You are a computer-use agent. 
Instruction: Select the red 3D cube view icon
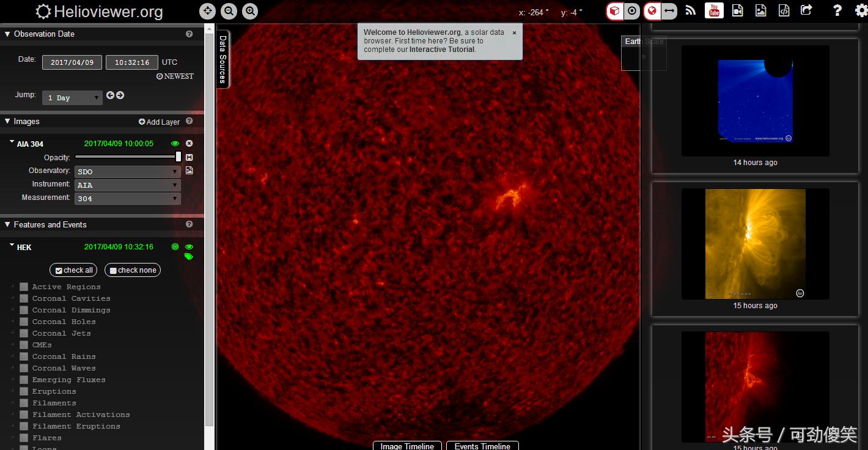coord(615,11)
